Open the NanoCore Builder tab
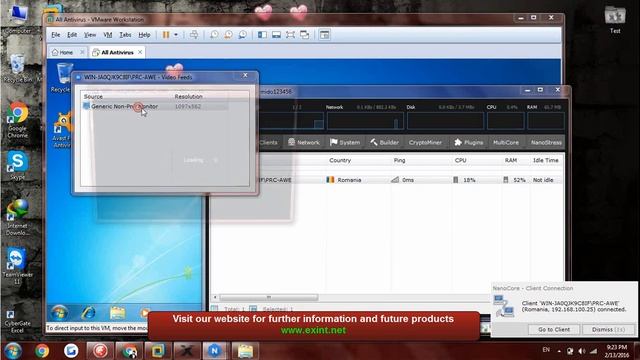Image resolution: width=640 pixels, height=360 pixels. [384, 142]
